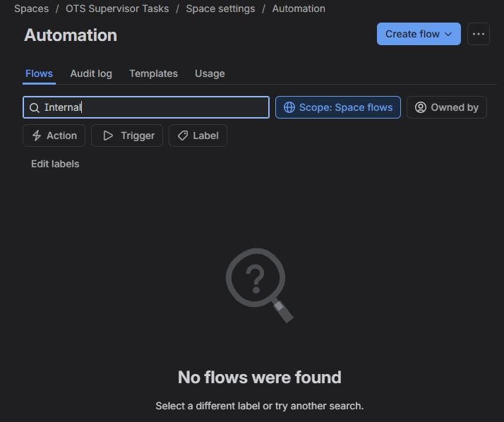Screen dimensions: 504x422
Task: Click the Automation breadcrumb
Action: [x=299, y=8]
